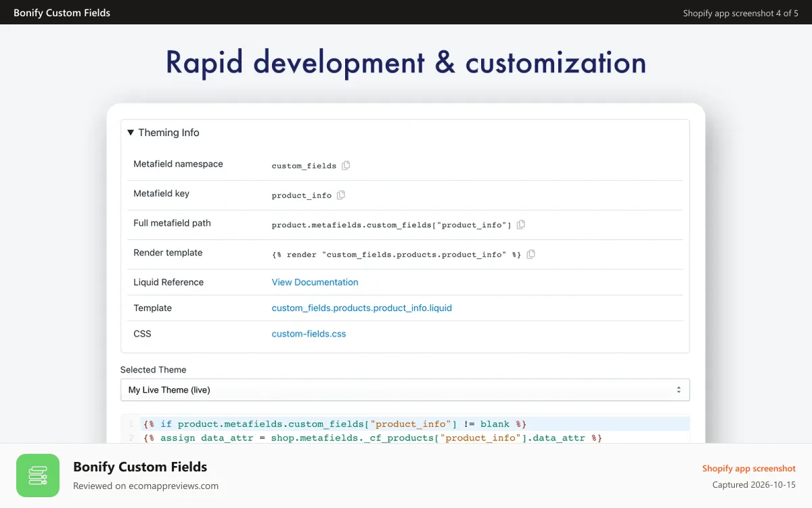Click Reviewed on ecomappreviews.com text
The width and height of the screenshot is (812, 508).
click(x=145, y=486)
